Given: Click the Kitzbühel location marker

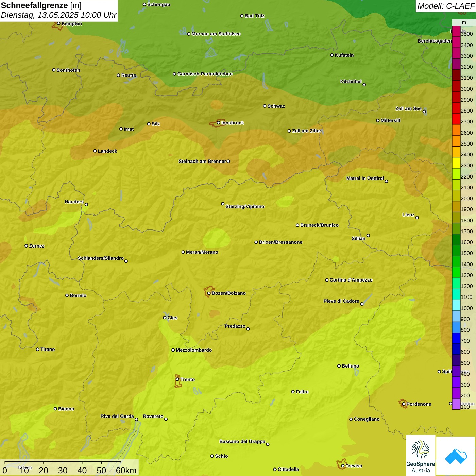Looking at the screenshot, I should (364, 85).
